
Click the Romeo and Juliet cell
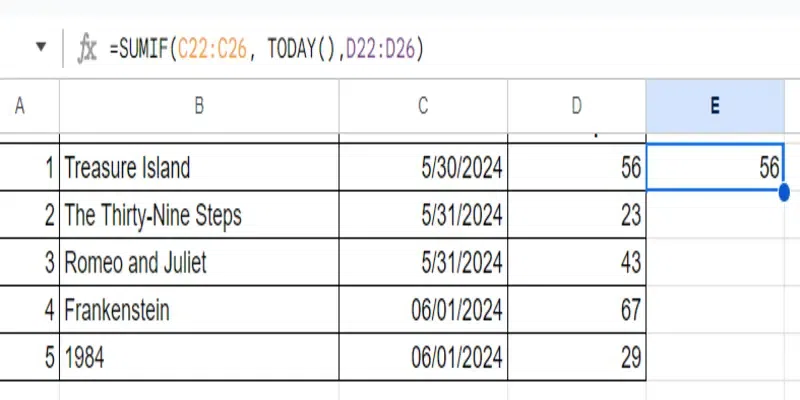pyautogui.click(x=199, y=262)
